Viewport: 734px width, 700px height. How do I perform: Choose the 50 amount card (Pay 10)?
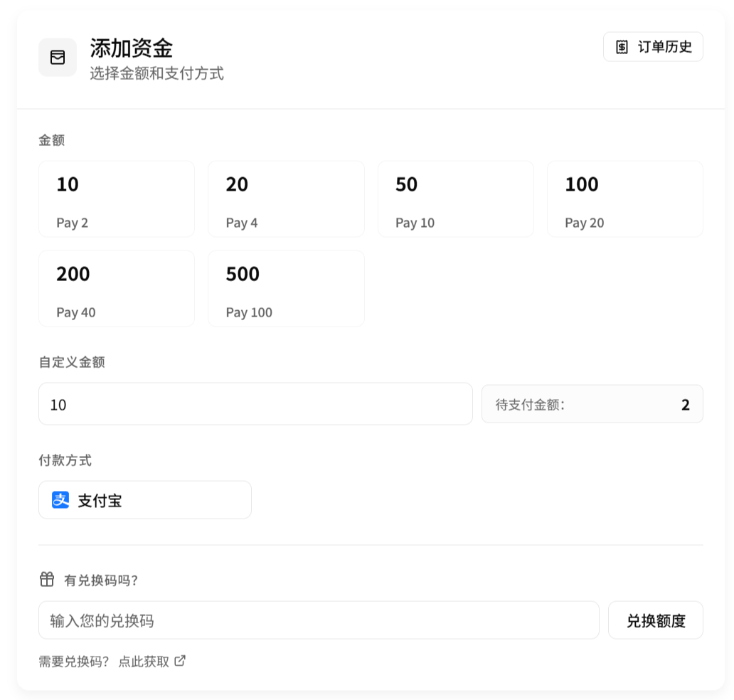coord(455,199)
